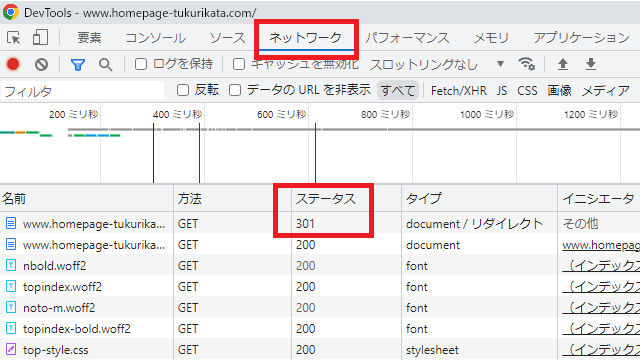640x360 pixels.
Task: Switch to the ソース tab
Action: coord(227,38)
